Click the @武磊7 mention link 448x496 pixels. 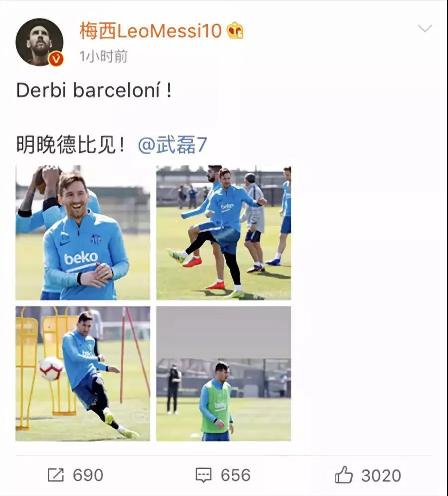[x=172, y=145]
